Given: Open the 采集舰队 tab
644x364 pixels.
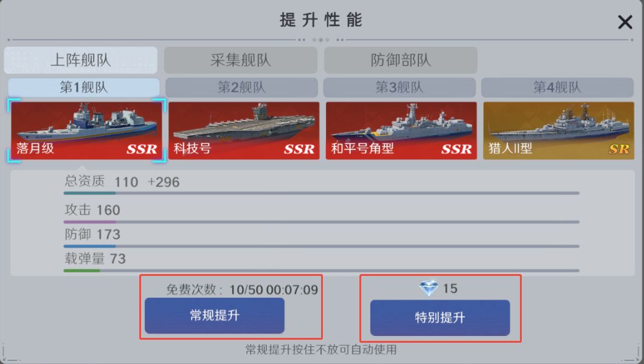Looking at the screenshot, I should pyautogui.click(x=241, y=60).
